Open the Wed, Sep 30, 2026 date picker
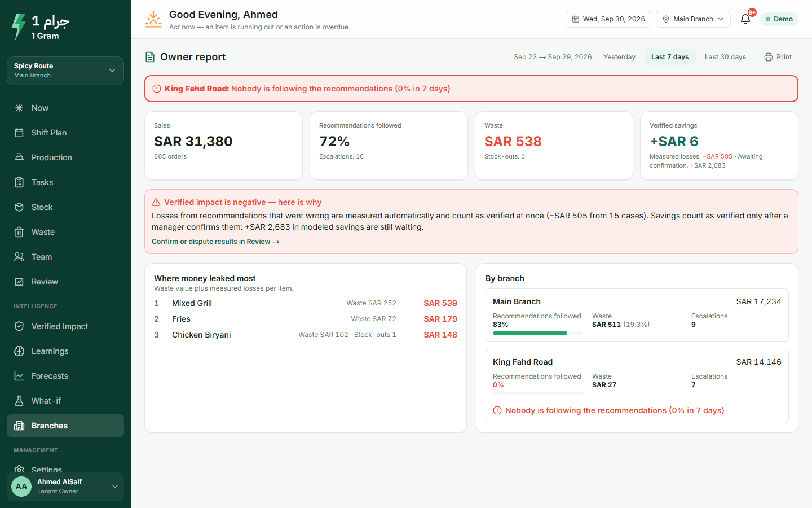812x508 pixels. coord(608,19)
